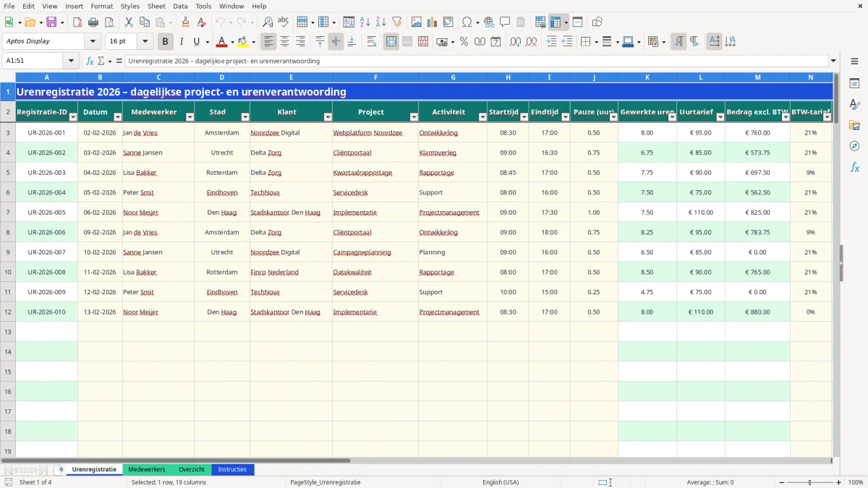
Task: Click the Sort Descending icon
Action: pyautogui.click(x=381, y=22)
